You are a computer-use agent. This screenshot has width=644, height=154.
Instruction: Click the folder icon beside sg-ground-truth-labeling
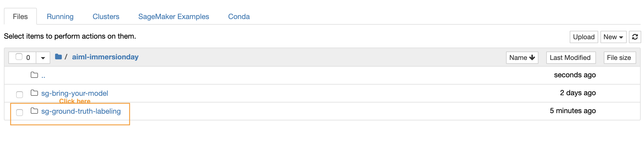pos(34,111)
